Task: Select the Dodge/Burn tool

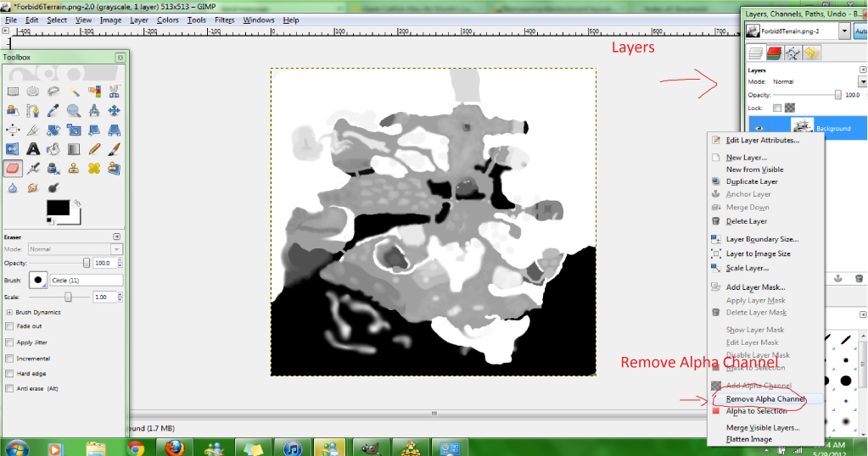Action: coord(53,188)
